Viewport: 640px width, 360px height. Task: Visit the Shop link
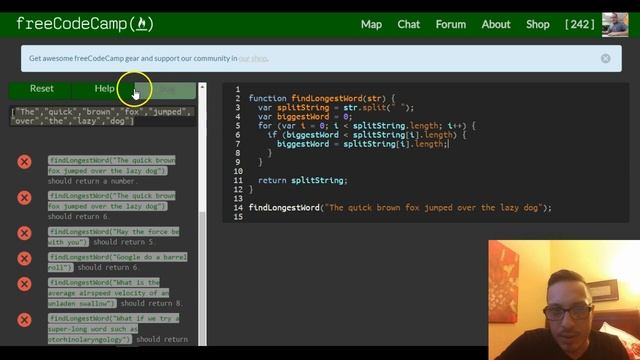pos(538,24)
